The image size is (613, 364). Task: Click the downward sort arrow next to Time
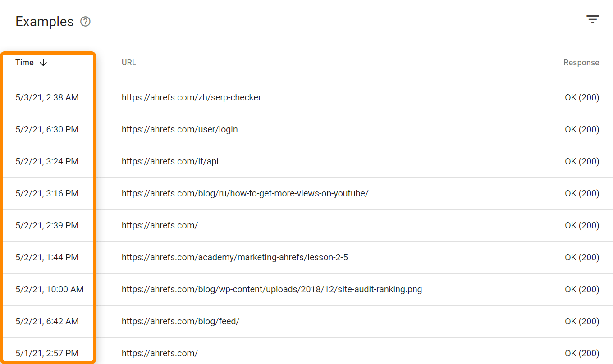[43, 63]
